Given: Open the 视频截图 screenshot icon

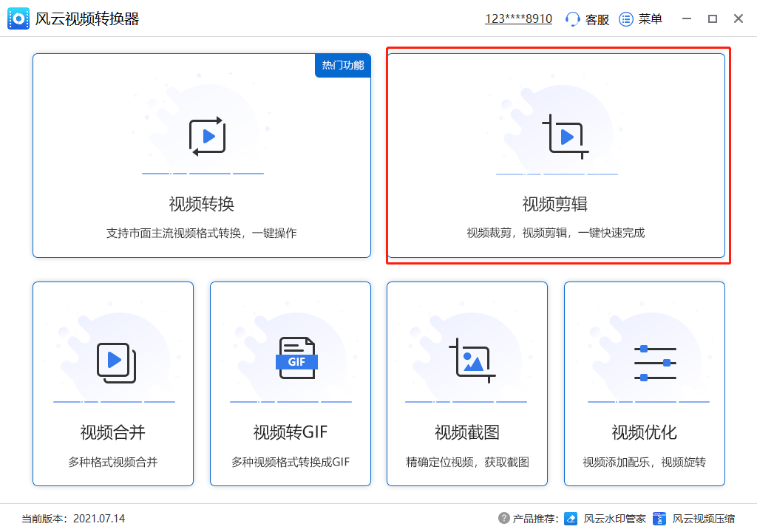Looking at the screenshot, I should pos(472,361).
